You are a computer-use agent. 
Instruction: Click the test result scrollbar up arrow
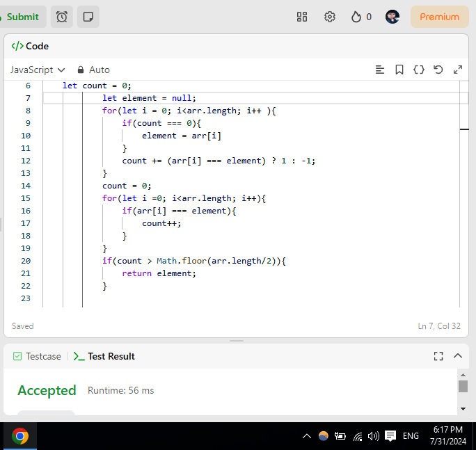[x=463, y=375]
